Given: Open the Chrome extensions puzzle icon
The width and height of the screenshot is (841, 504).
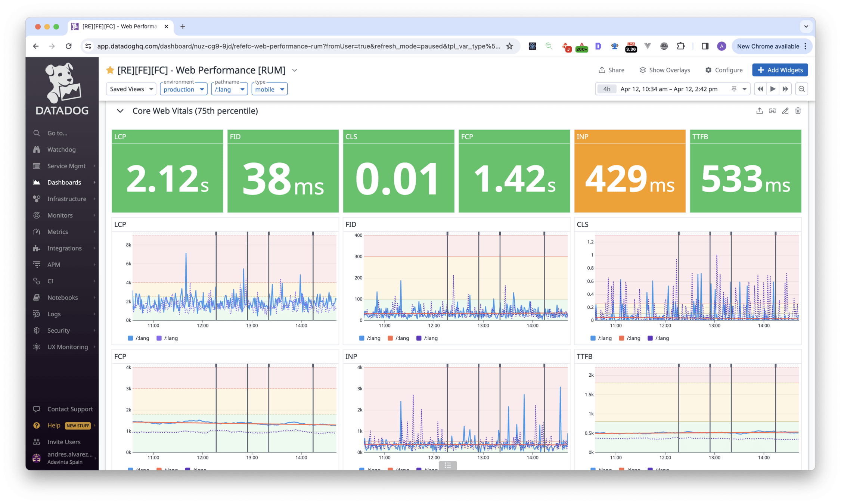Looking at the screenshot, I should click(x=680, y=46).
